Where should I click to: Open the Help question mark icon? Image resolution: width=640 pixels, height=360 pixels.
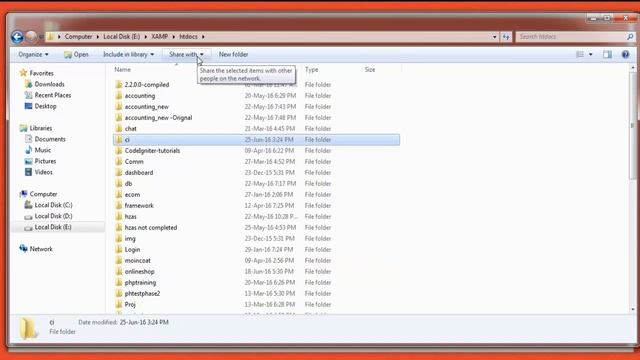[625, 54]
